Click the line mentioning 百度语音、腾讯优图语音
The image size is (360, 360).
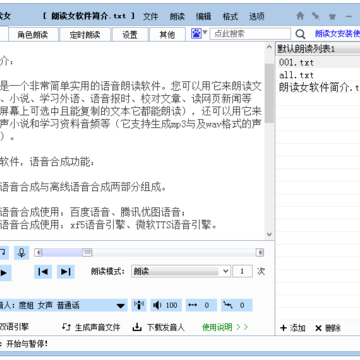92,212
